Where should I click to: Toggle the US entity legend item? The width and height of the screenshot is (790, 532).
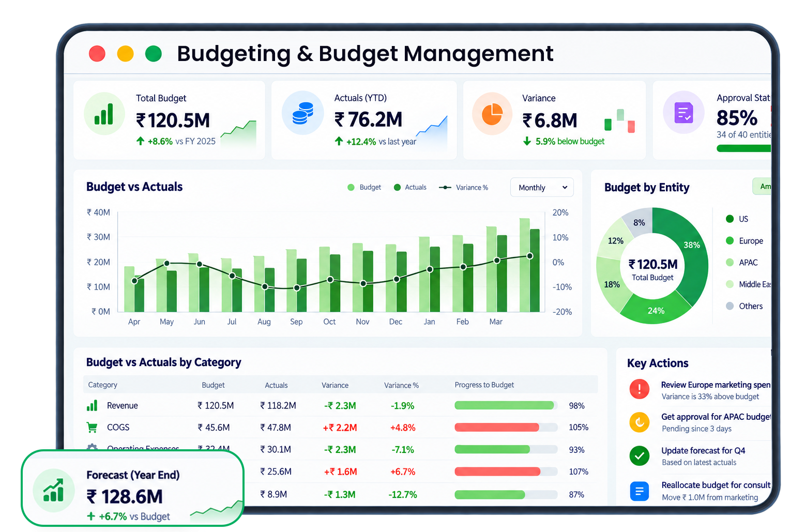point(737,219)
